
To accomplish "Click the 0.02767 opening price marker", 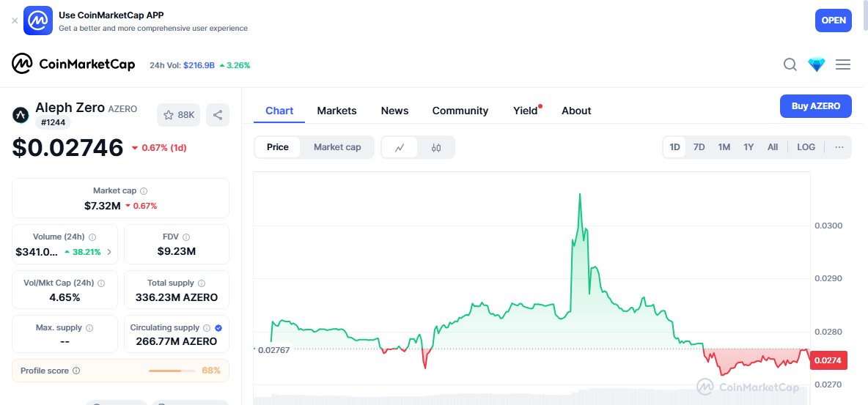I will coord(273,349).
